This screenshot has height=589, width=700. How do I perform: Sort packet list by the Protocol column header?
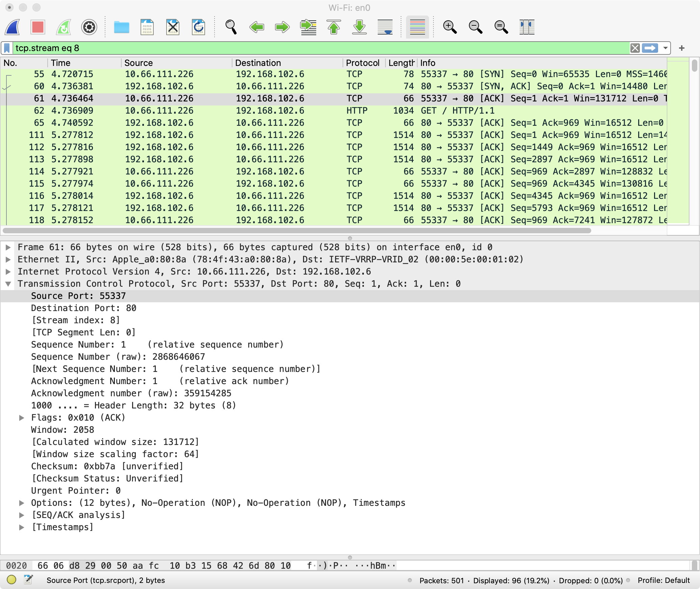(362, 63)
